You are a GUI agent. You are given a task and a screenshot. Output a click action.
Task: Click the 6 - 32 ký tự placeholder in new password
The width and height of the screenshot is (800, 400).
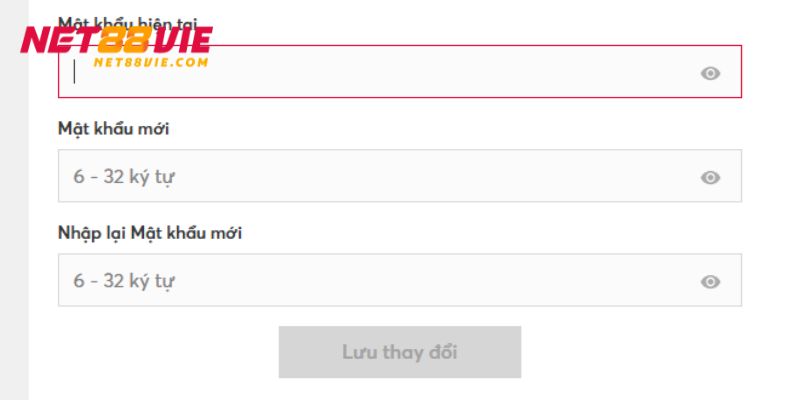124,177
